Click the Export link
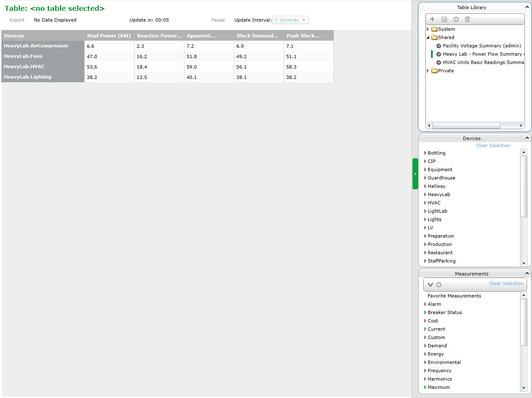 click(17, 20)
